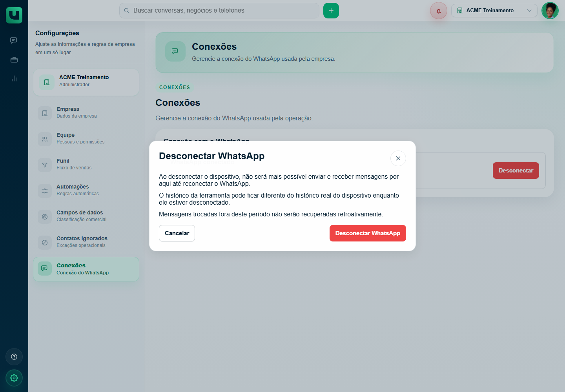The height and width of the screenshot is (392, 565).
Task: Open the notifications bell icon
Action: [x=439, y=11]
